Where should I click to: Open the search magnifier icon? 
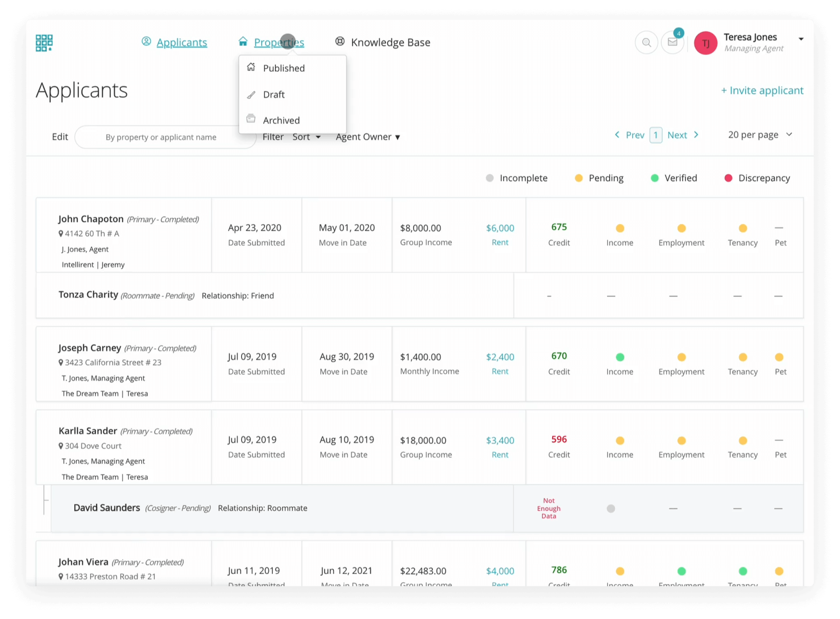tap(646, 42)
